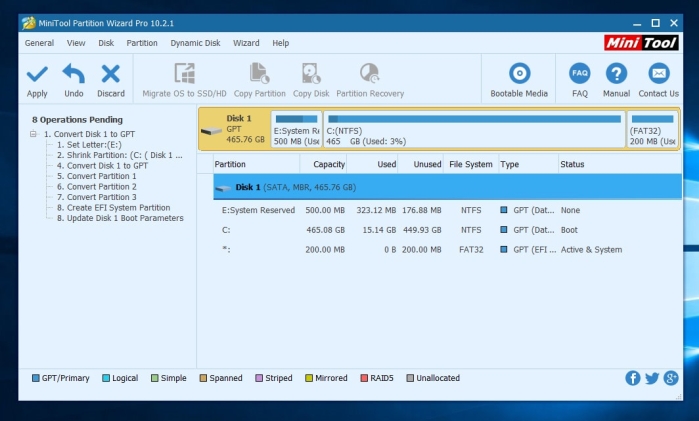The width and height of the screenshot is (699, 421).
Task: Select the Convert Partition 2 operation
Action: point(96,186)
